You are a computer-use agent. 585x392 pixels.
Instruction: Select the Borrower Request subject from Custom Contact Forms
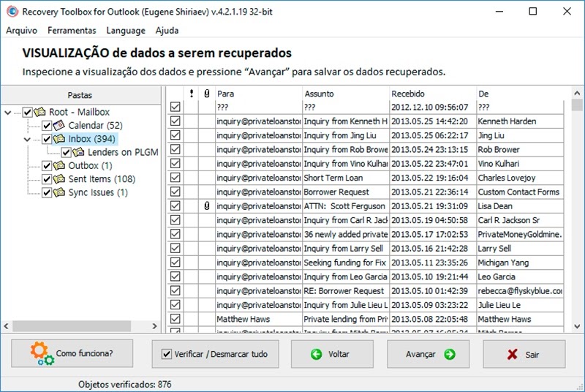tap(345, 192)
